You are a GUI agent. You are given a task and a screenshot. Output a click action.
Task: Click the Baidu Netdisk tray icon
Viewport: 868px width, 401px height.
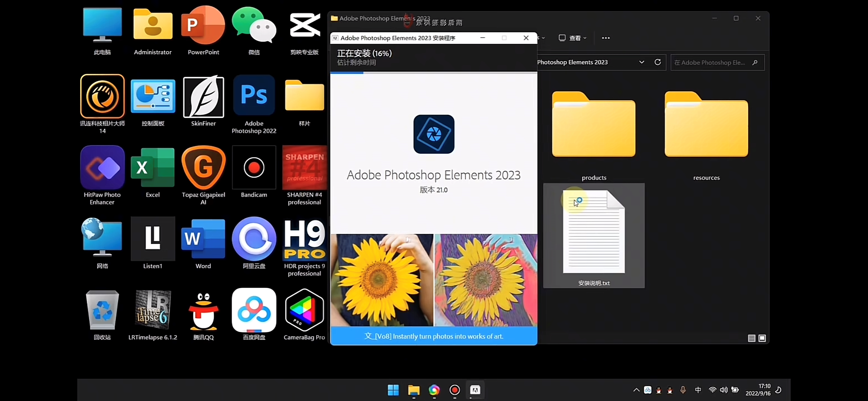pos(647,390)
